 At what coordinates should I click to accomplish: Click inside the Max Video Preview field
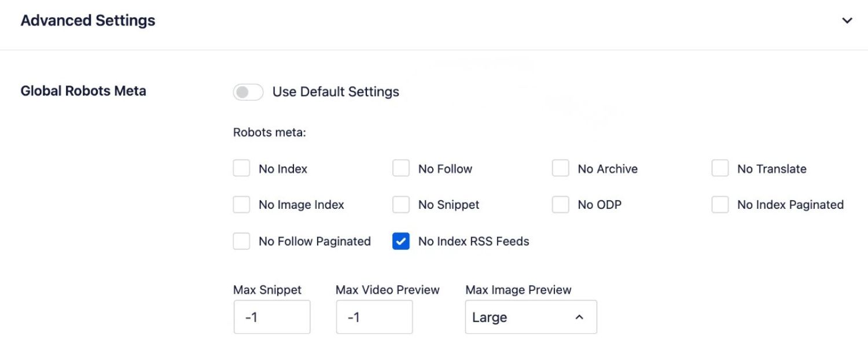point(374,317)
